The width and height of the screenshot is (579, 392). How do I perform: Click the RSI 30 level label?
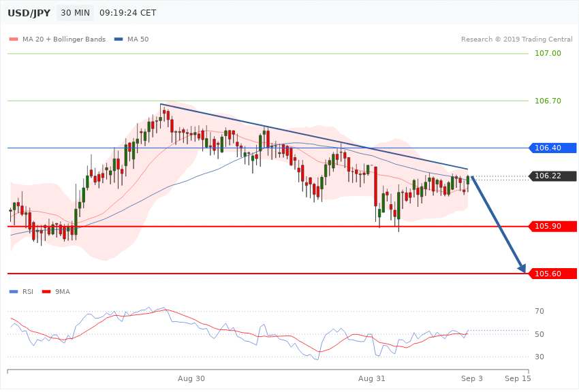pos(539,357)
